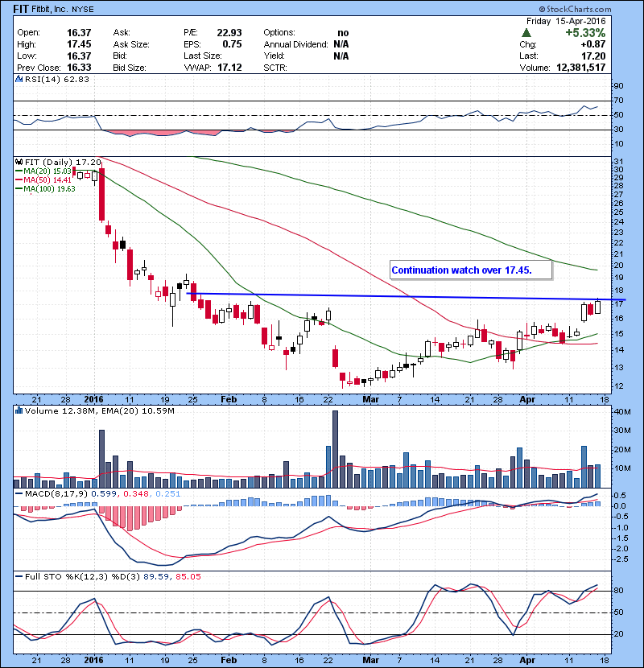This screenshot has height=668, width=644.
Task: Click the MACD signal value 0.348
Action: click(x=136, y=494)
